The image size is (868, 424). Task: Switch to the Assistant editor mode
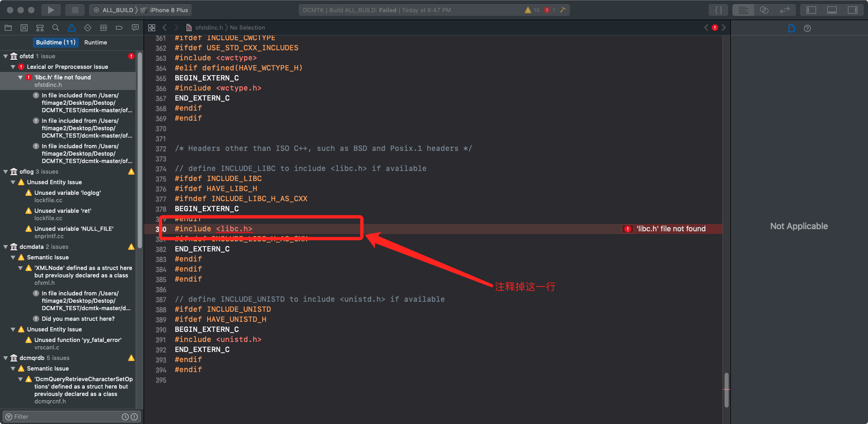pyautogui.click(x=764, y=10)
